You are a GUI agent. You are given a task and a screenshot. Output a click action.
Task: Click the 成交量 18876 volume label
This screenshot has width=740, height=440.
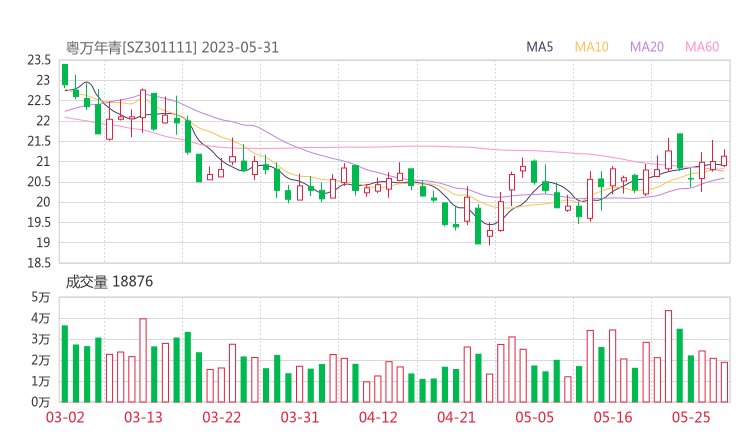pyautogui.click(x=109, y=282)
